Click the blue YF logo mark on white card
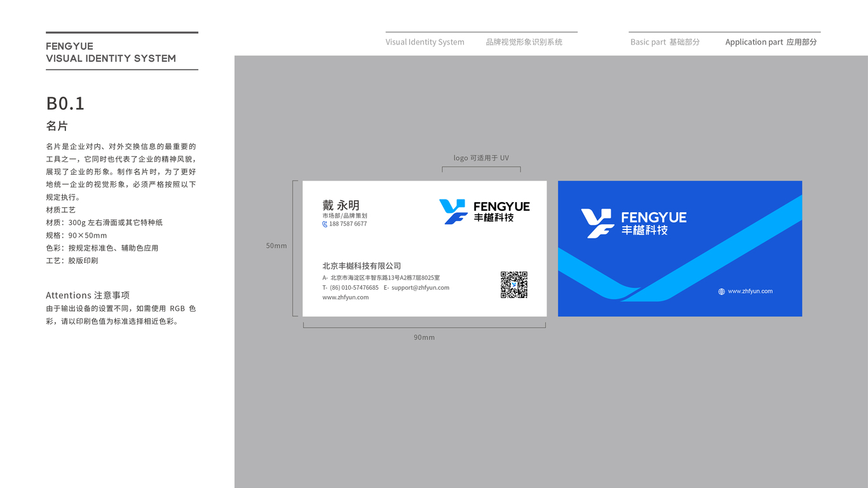 [454, 212]
